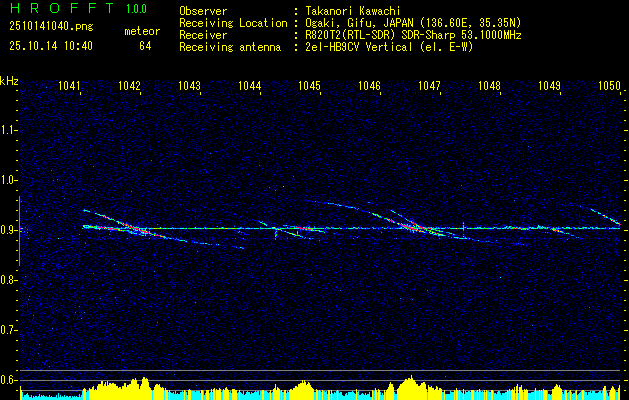Click the 0.7 kHz frequency label

pyautogui.click(x=9, y=330)
